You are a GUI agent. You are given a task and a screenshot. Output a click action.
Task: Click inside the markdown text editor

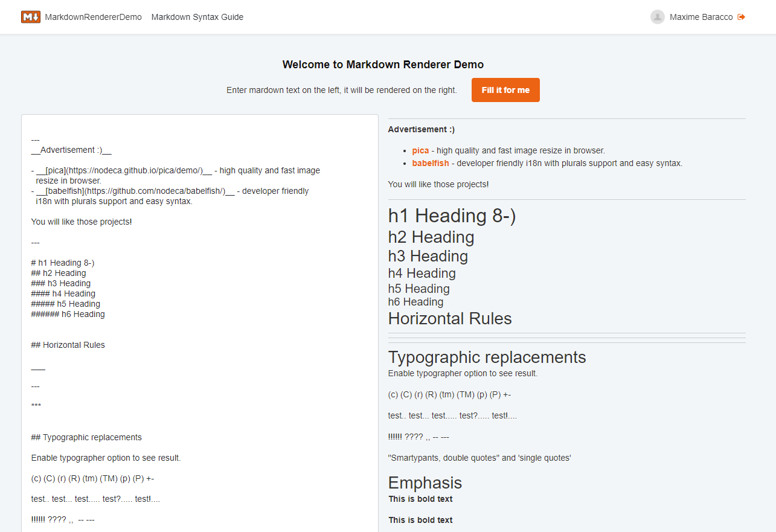coord(200,323)
